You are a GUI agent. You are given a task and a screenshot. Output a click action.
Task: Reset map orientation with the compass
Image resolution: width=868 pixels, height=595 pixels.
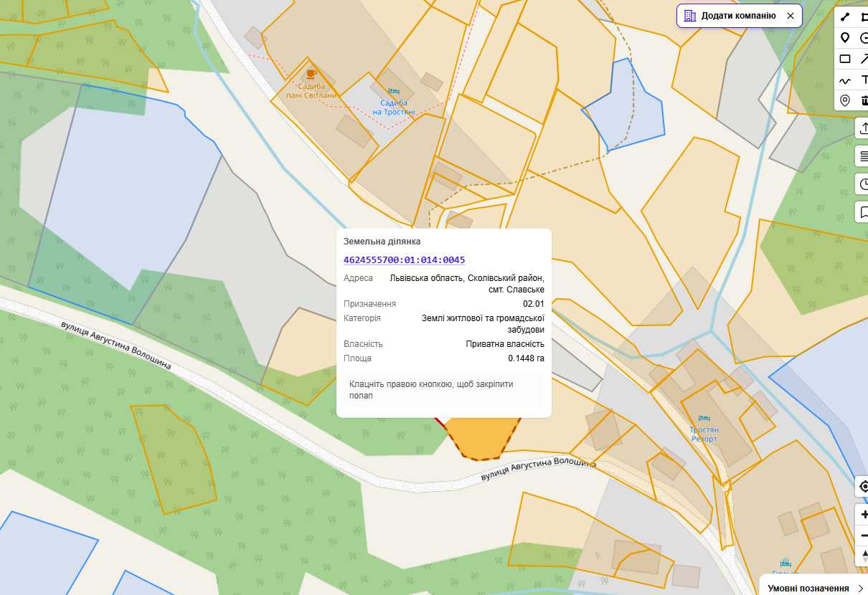click(x=863, y=556)
